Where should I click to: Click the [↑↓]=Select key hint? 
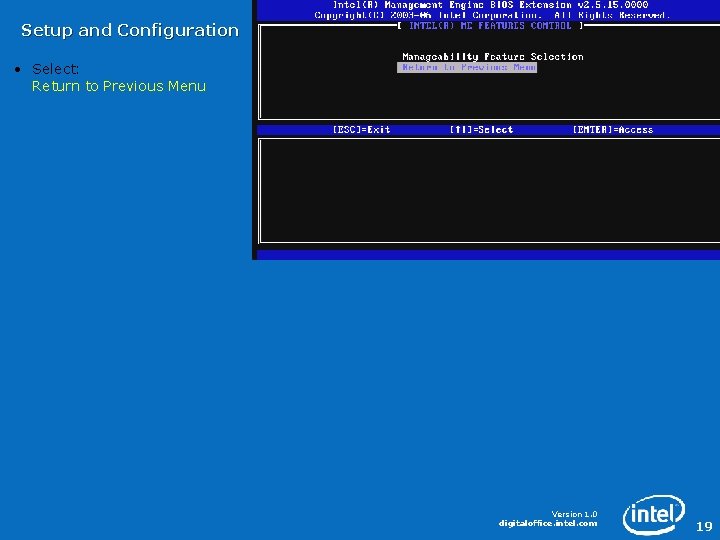click(x=481, y=129)
